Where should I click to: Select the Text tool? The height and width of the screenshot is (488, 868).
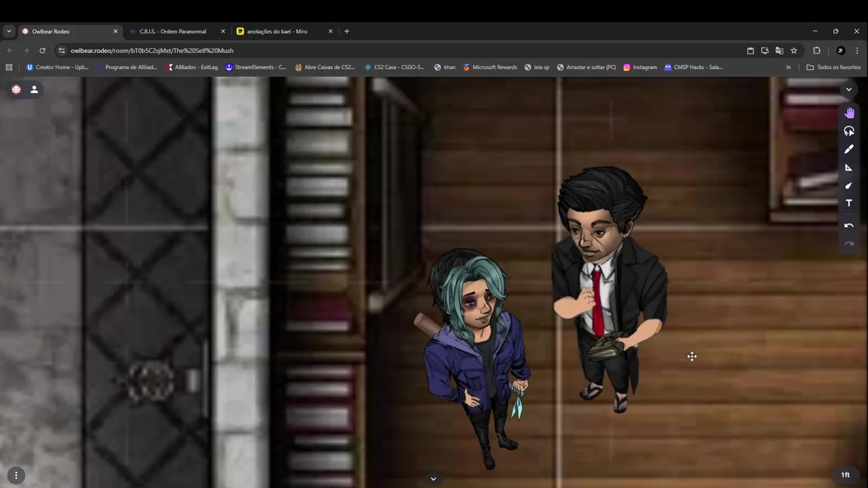coord(849,203)
